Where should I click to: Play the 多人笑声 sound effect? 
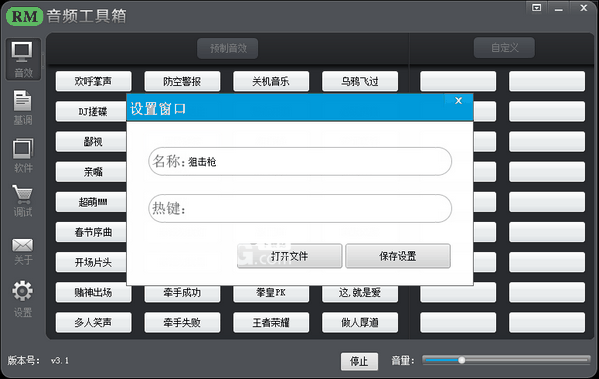pyautogui.click(x=94, y=323)
